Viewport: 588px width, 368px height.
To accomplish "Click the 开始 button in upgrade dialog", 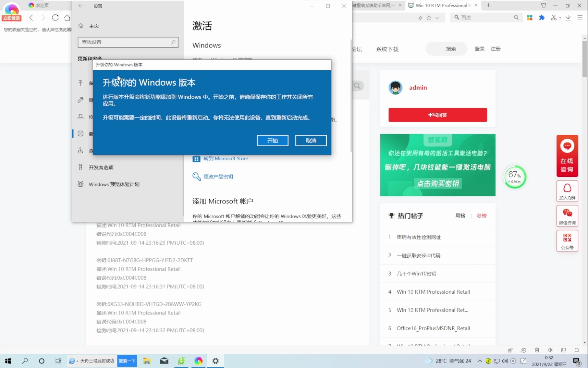I will (272, 140).
